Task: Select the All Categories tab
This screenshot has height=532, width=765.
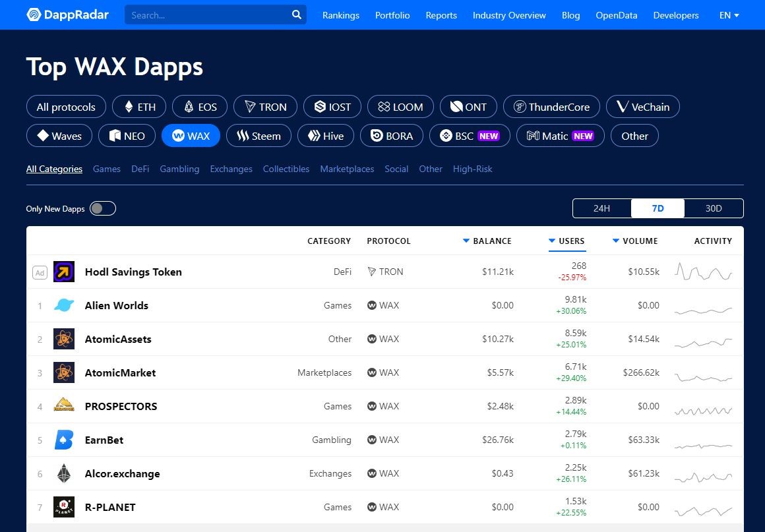Action: tap(54, 169)
